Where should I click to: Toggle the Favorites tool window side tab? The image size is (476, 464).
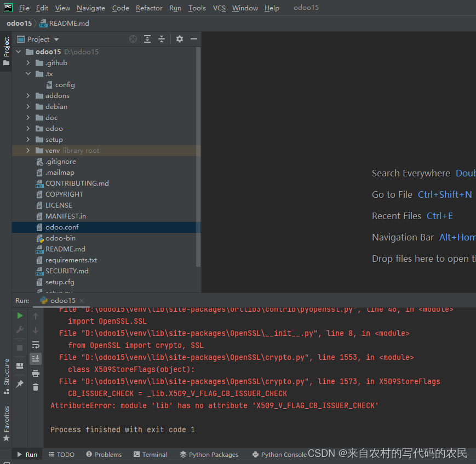click(6, 423)
